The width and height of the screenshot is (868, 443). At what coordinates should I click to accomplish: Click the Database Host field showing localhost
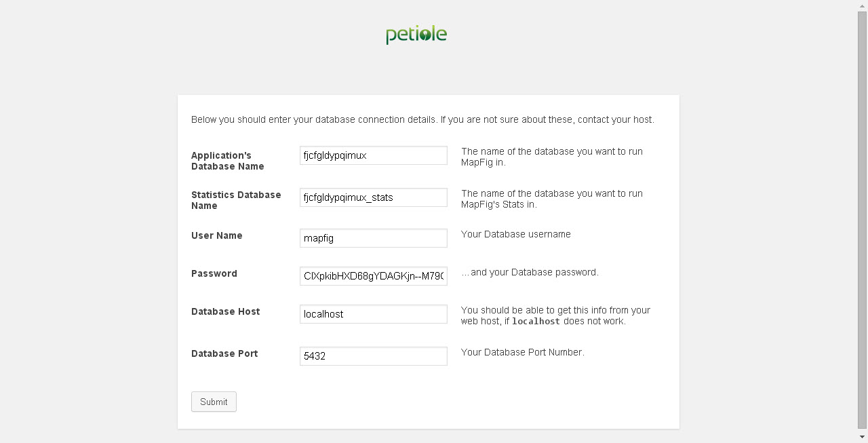coord(373,314)
